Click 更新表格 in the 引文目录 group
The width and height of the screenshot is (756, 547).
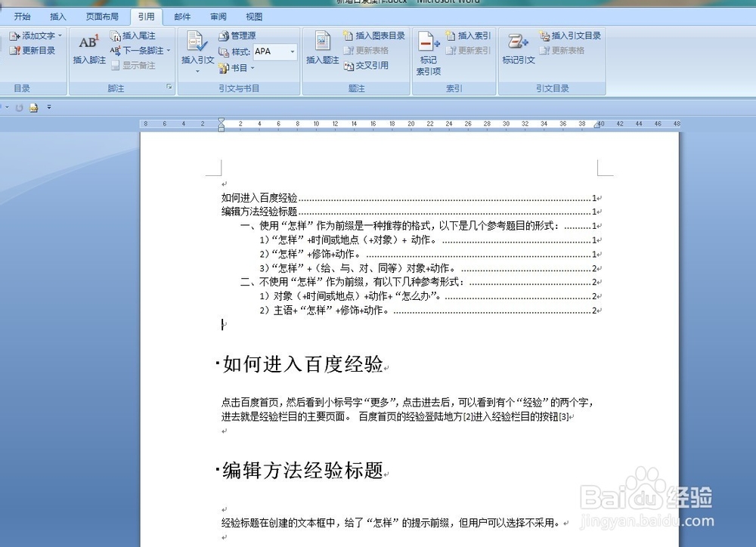coord(562,50)
